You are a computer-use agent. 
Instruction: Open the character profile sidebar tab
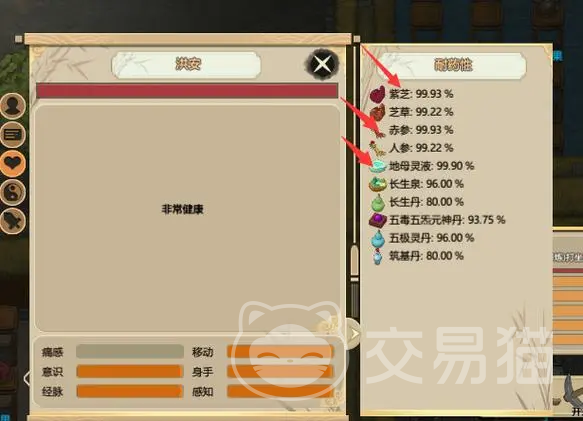point(13,106)
